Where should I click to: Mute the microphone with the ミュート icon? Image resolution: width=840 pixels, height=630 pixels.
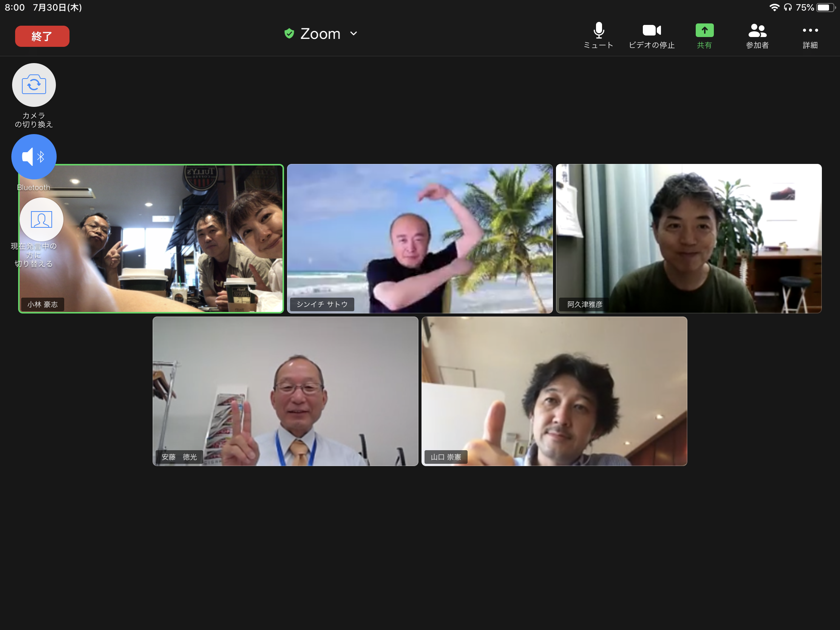click(x=599, y=31)
